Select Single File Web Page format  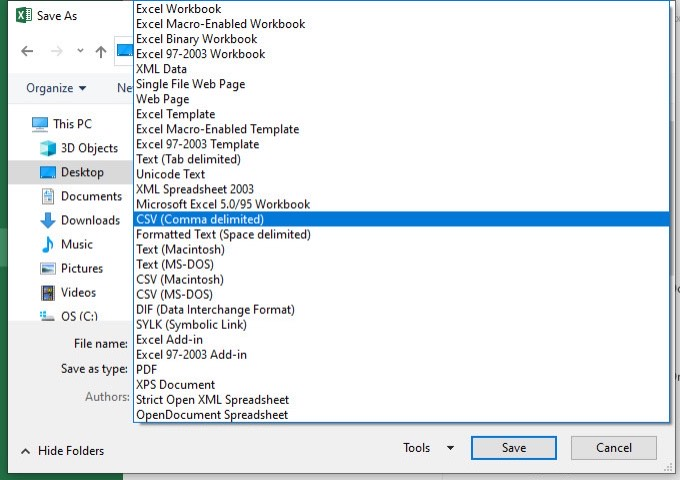coord(401,84)
